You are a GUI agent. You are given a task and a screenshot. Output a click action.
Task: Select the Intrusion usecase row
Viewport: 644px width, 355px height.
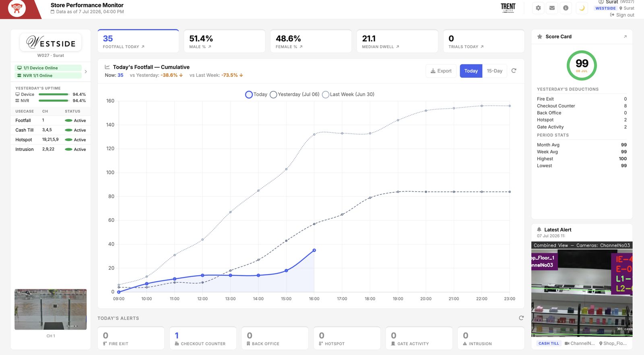[51, 149]
